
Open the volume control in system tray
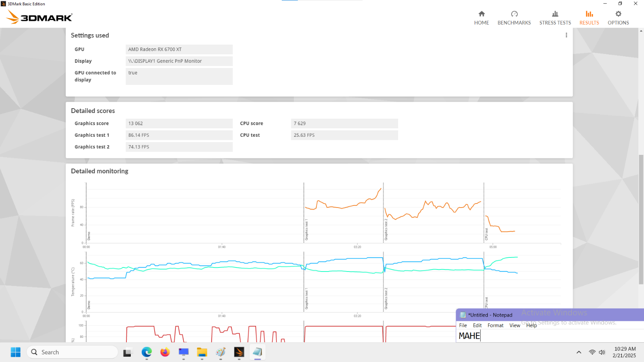click(602, 352)
